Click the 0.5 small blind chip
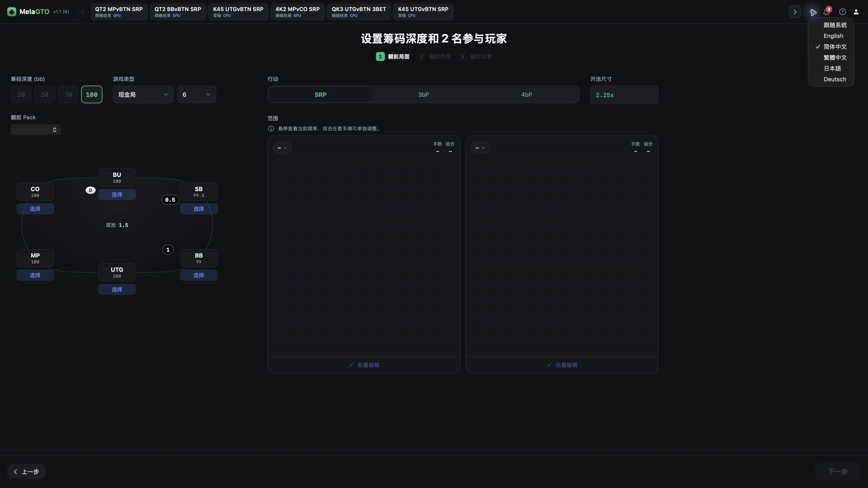Viewport: 868px width, 488px height. click(x=170, y=200)
